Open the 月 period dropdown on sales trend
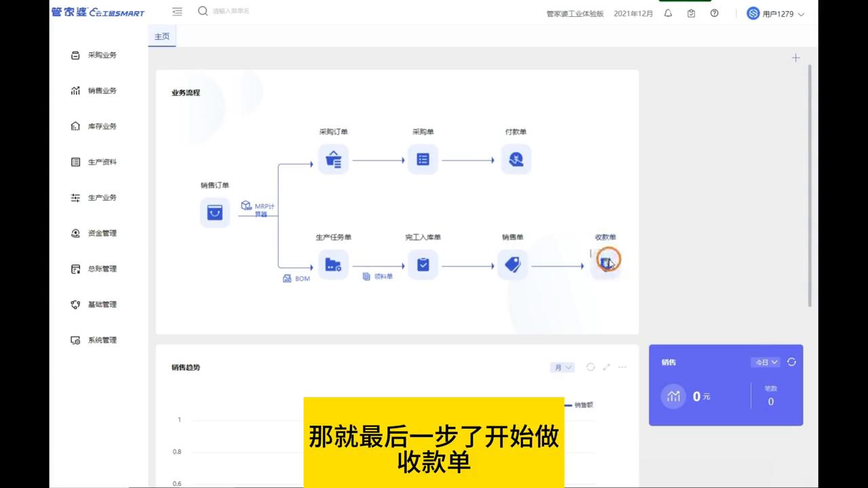 click(x=561, y=367)
